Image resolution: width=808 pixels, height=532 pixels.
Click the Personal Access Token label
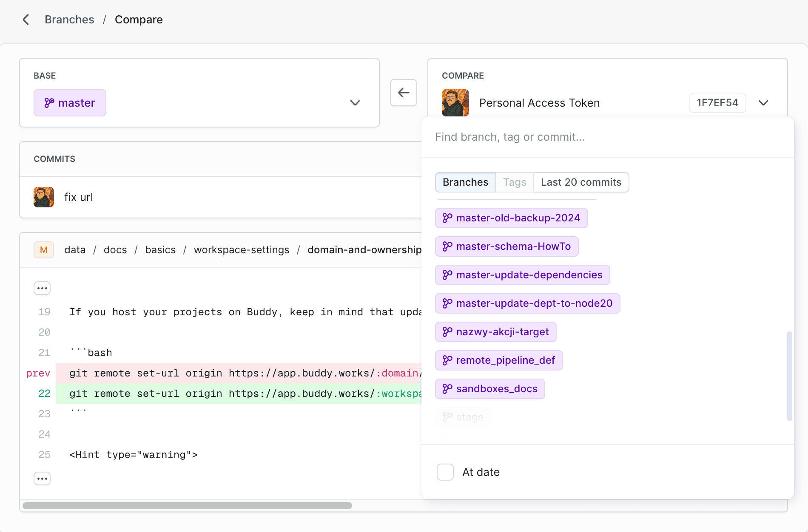coord(539,103)
